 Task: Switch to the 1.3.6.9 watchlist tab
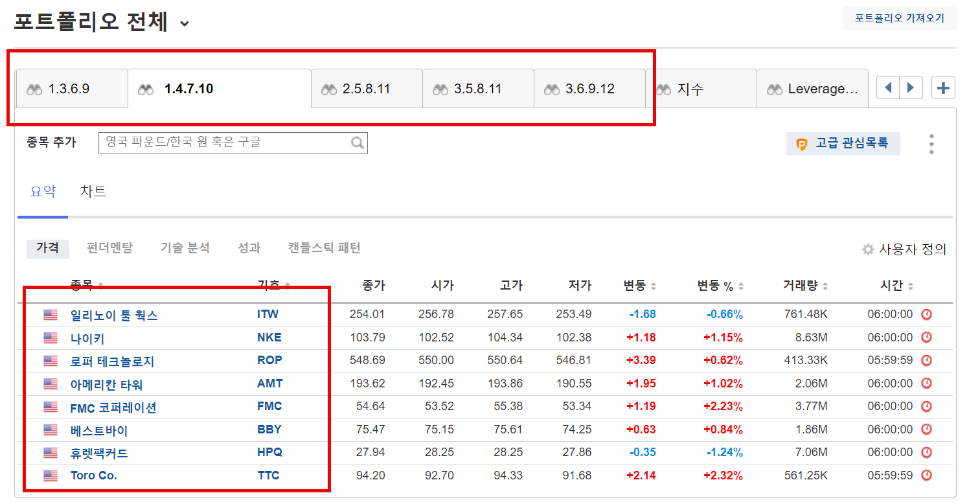tap(72, 89)
